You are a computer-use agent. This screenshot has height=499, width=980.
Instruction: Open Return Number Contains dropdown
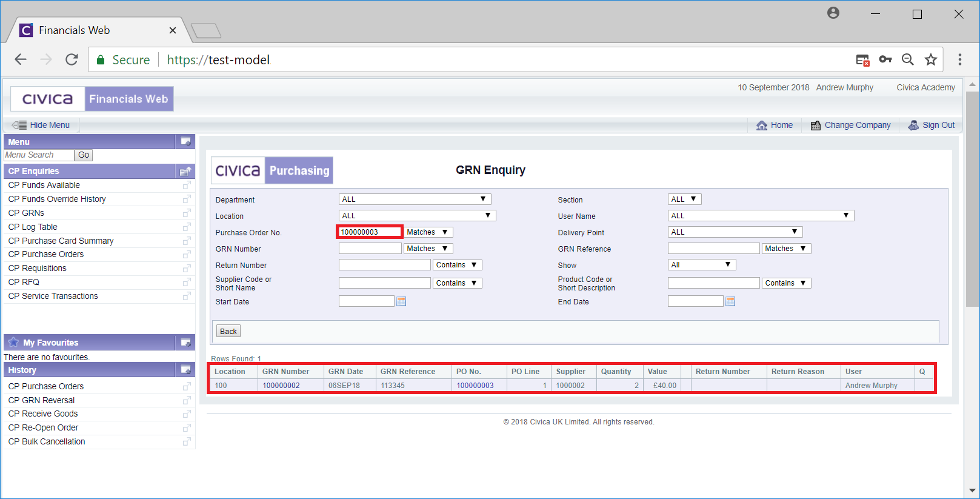(x=458, y=265)
